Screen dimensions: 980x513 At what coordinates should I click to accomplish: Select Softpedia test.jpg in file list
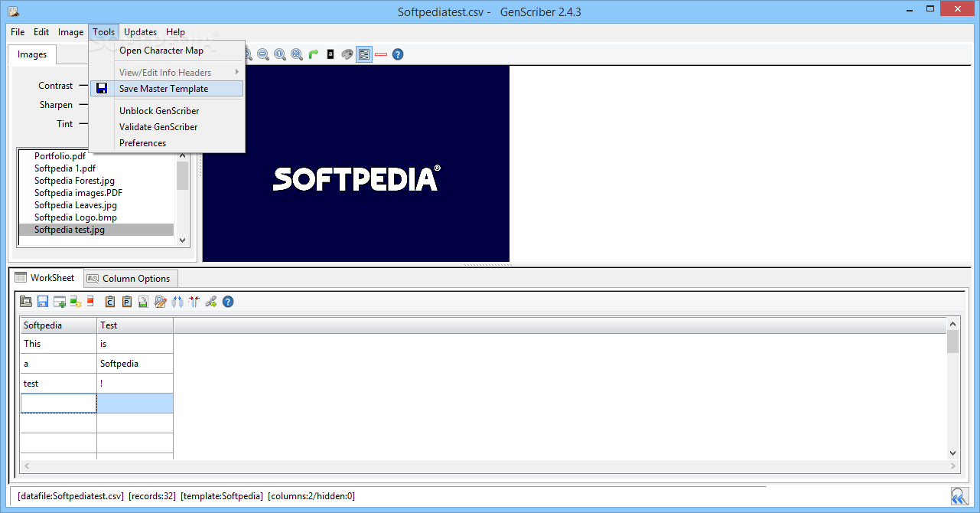pos(96,230)
